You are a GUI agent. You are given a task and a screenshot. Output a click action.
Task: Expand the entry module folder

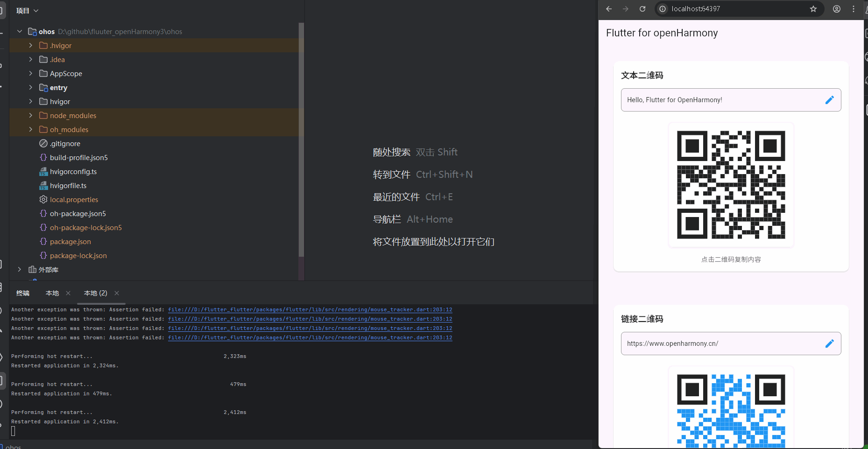[31, 87]
